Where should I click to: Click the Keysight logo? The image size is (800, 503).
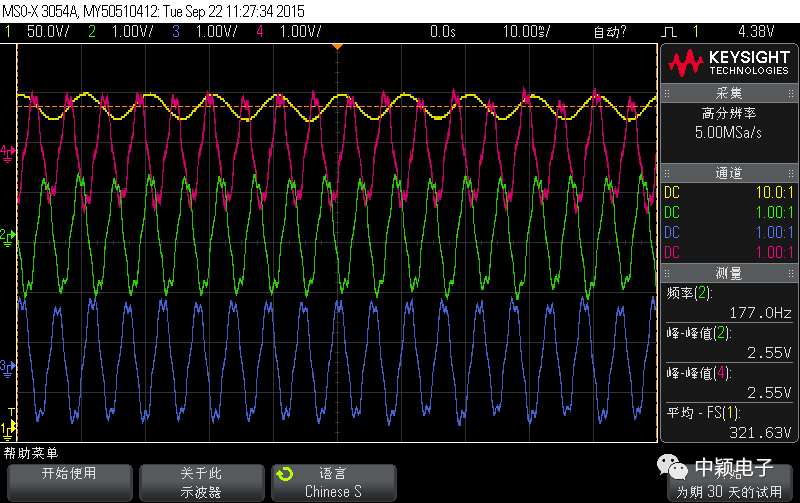(729, 63)
